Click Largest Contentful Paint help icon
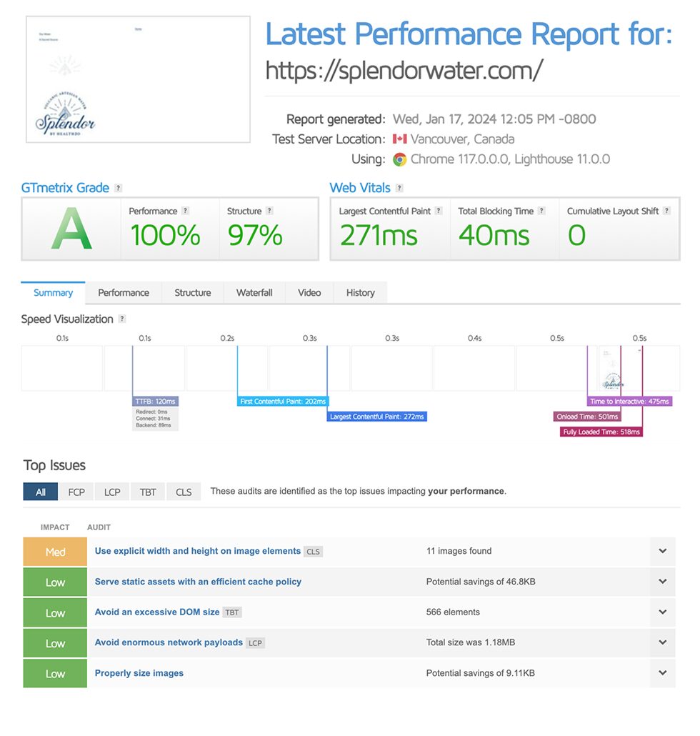 tap(439, 211)
